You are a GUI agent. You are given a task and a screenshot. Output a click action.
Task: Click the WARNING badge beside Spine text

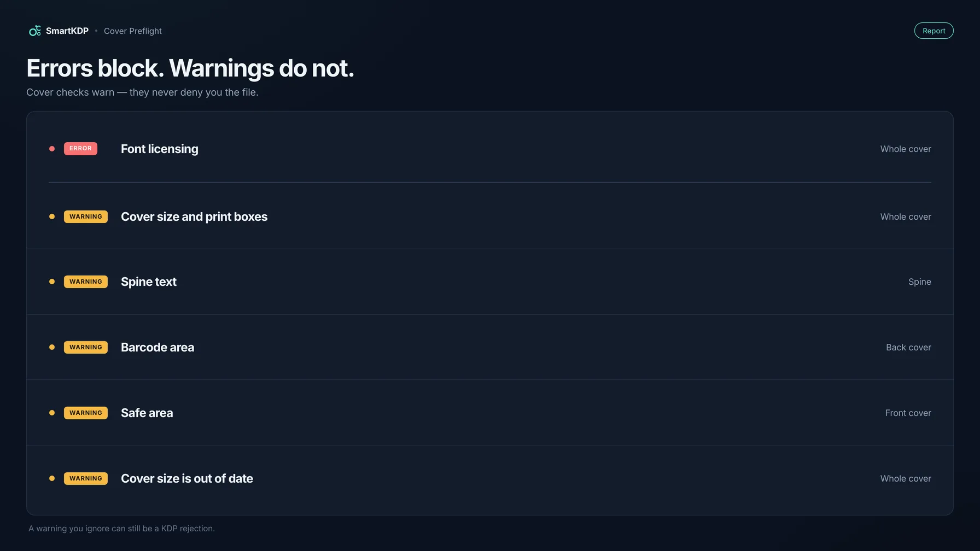[x=86, y=282]
